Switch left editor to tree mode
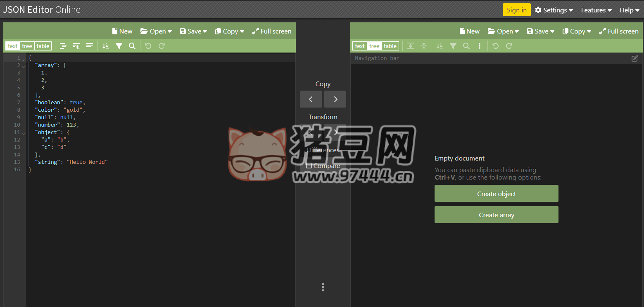Image resolution: width=644 pixels, height=307 pixels. click(27, 46)
